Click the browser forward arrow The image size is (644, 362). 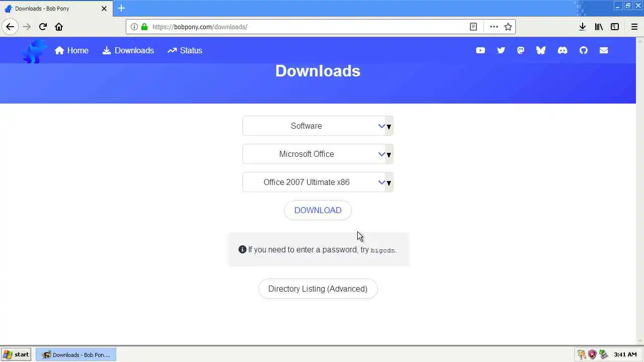click(x=27, y=27)
